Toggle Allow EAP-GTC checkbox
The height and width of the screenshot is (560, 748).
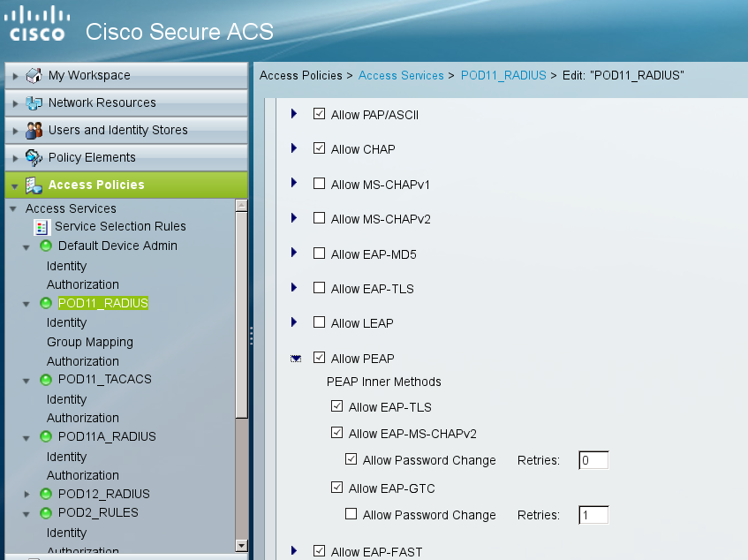[x=336, y=488]
